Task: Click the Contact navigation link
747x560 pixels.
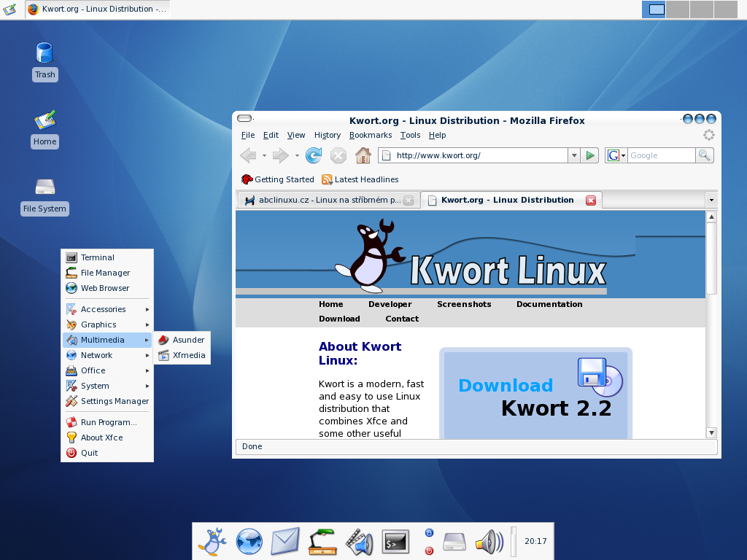Action: (402, 319)
